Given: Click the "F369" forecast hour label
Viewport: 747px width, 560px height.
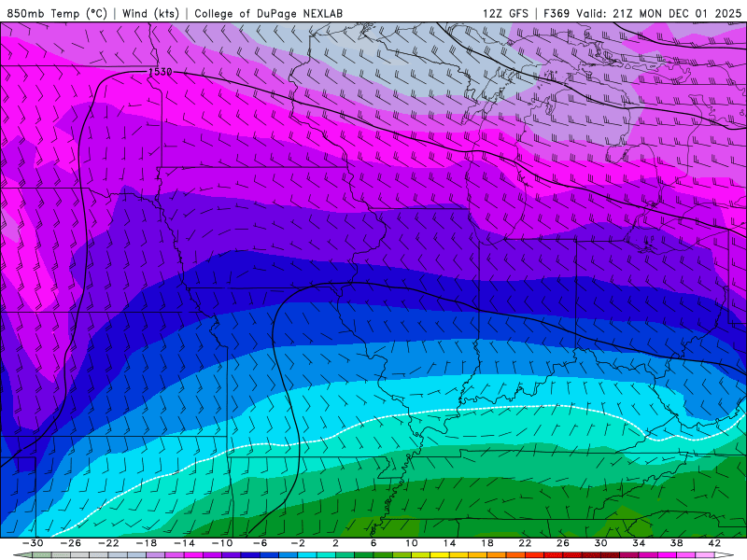Looking at the screenshot, I should 557,13.
